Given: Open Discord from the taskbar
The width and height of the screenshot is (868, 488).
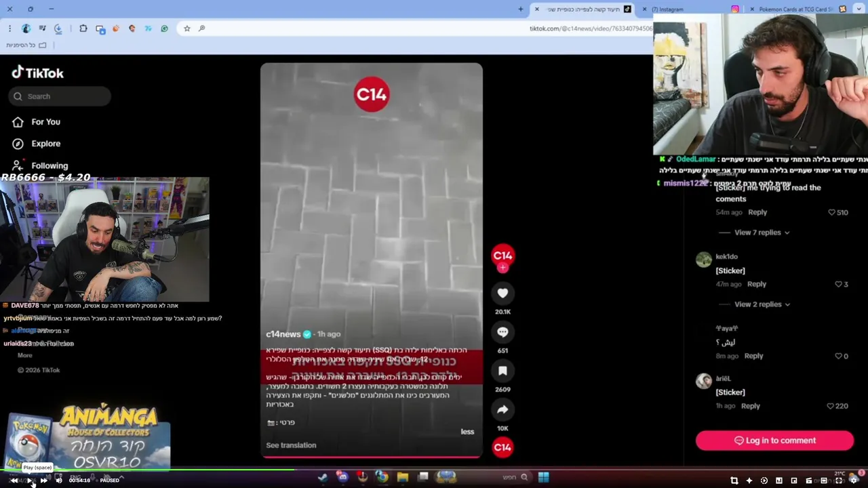Looking at the screenshot, I should pyautogui.click(x=342, y=477).
